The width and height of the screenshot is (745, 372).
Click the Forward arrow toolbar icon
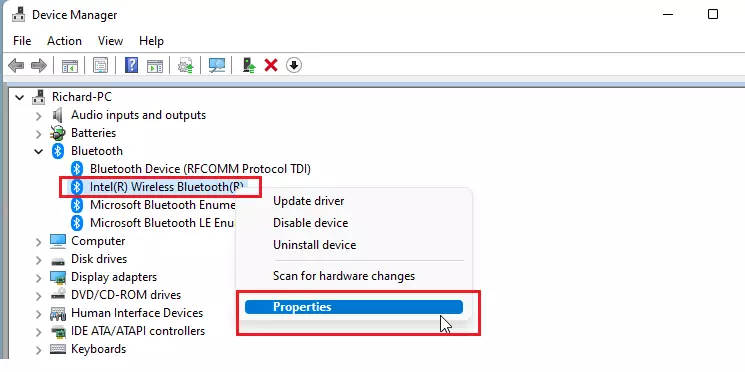[x=38, y=65]
